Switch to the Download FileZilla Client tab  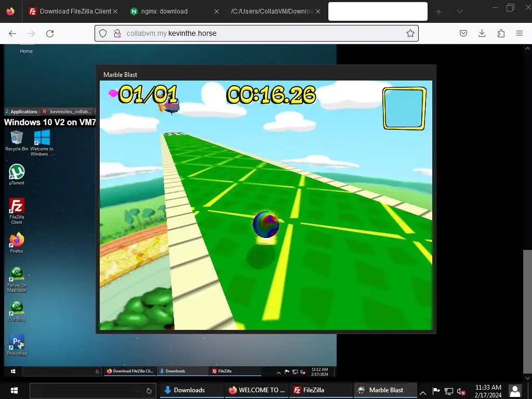coord(73,11)
